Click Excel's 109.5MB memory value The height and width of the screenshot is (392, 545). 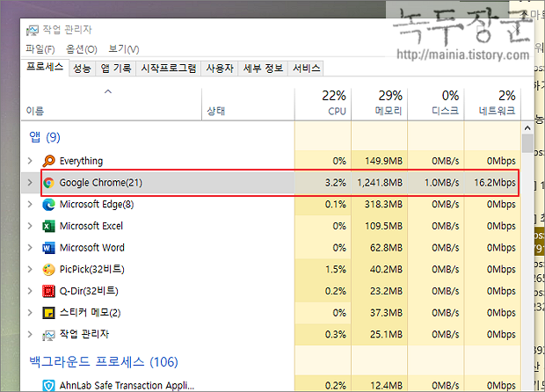(x=383, y=226)
